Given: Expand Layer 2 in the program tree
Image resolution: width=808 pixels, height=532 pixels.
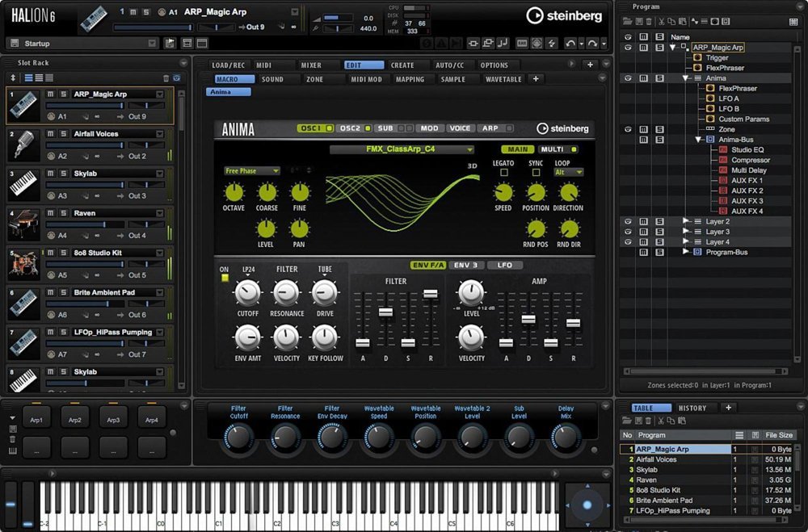Looking at the screenshot, I should point(686,220).
